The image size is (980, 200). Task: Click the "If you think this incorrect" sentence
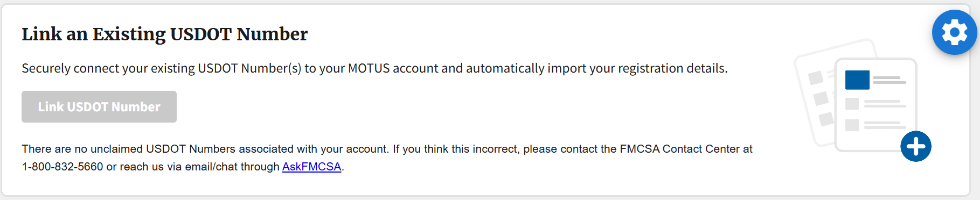[x=456, y=149]
